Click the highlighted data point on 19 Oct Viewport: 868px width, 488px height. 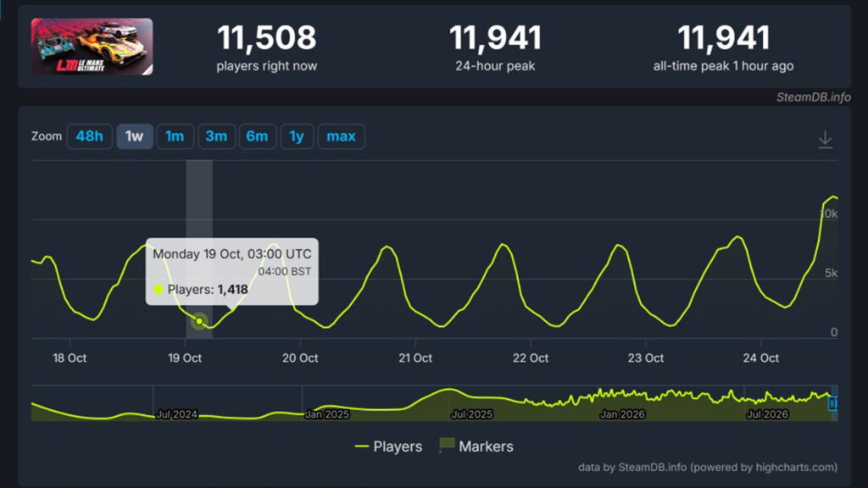click(199, 321)
